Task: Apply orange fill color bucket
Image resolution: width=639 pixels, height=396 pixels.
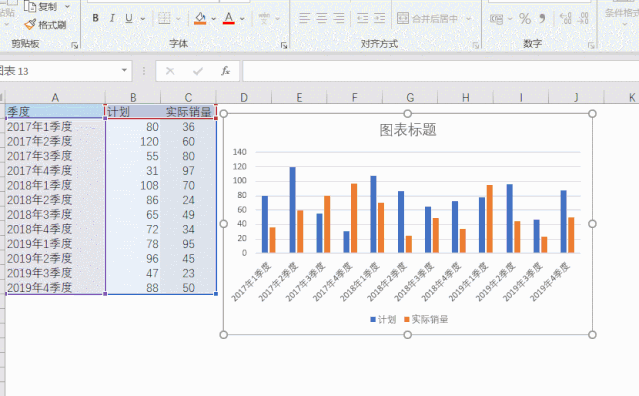Action: coord(200,18)
